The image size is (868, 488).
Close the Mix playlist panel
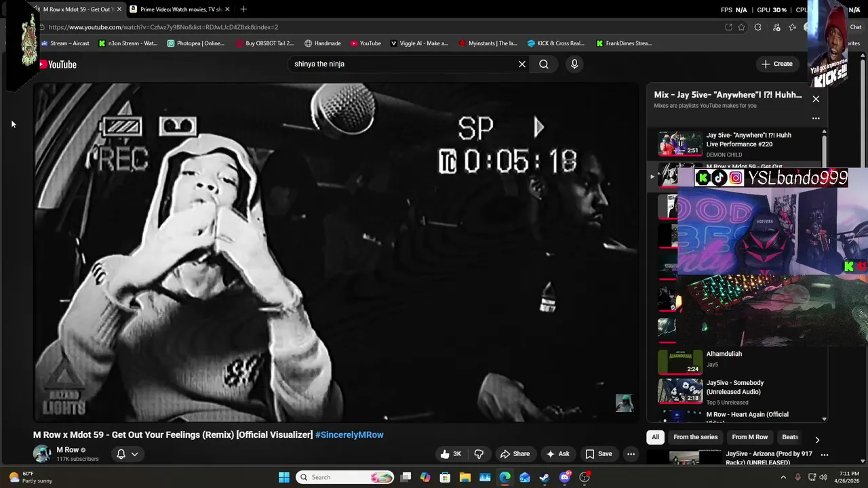816,99
